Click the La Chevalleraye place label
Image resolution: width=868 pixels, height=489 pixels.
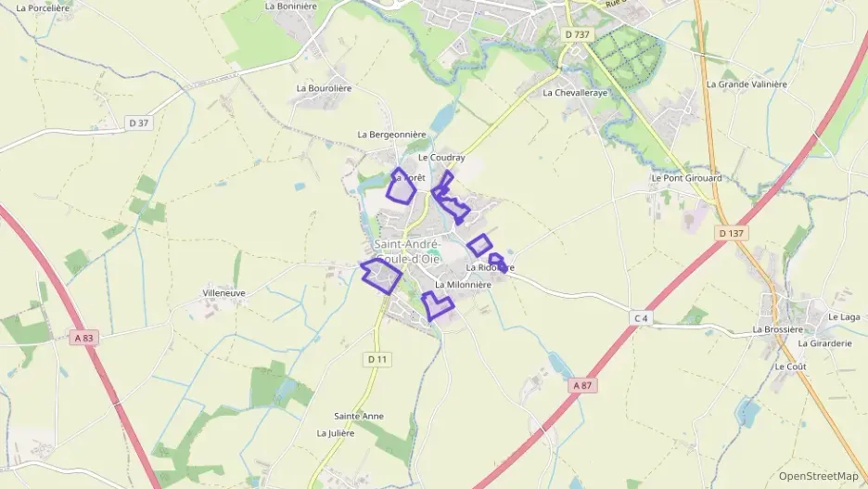575,93
